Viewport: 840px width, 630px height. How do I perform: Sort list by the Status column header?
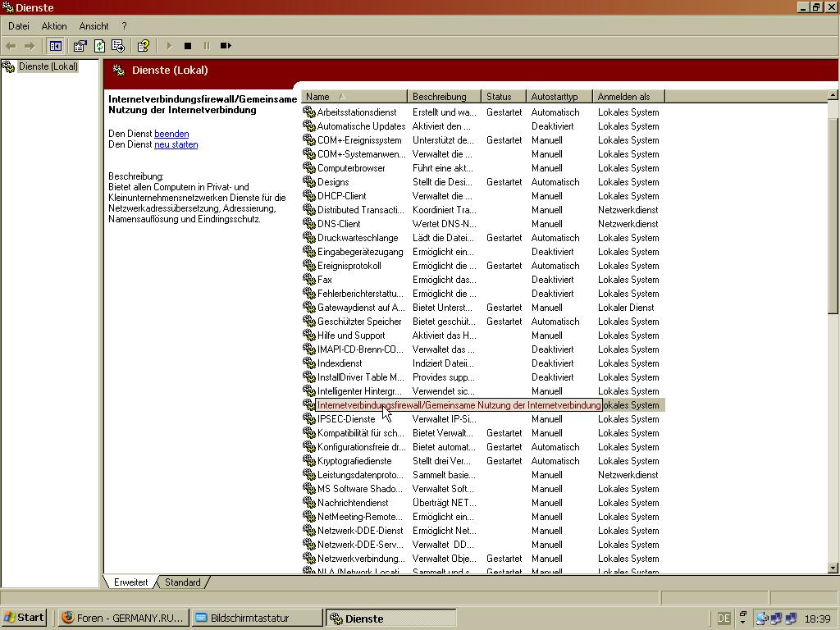(499, 97)
